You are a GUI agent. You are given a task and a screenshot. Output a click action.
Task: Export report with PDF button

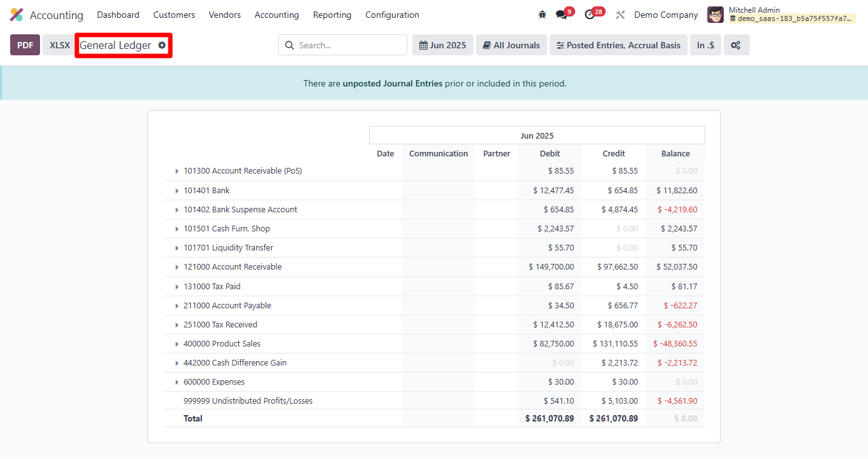tap(25, 45)
